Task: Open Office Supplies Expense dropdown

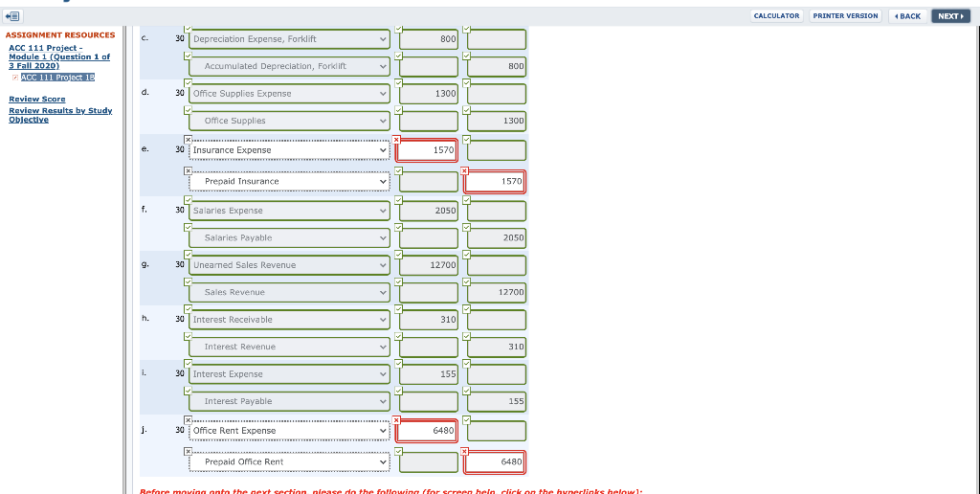Action: coord(289,94)
